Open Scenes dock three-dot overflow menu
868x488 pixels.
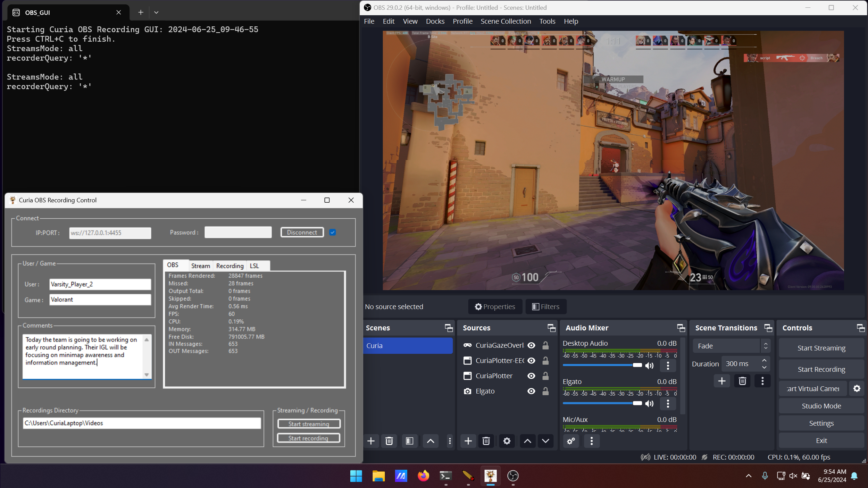click(x=450, y=441)
